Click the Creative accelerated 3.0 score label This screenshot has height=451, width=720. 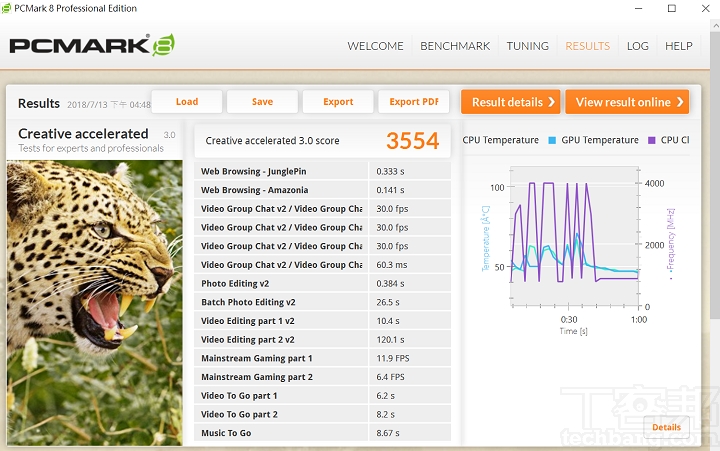click(272, 141)
